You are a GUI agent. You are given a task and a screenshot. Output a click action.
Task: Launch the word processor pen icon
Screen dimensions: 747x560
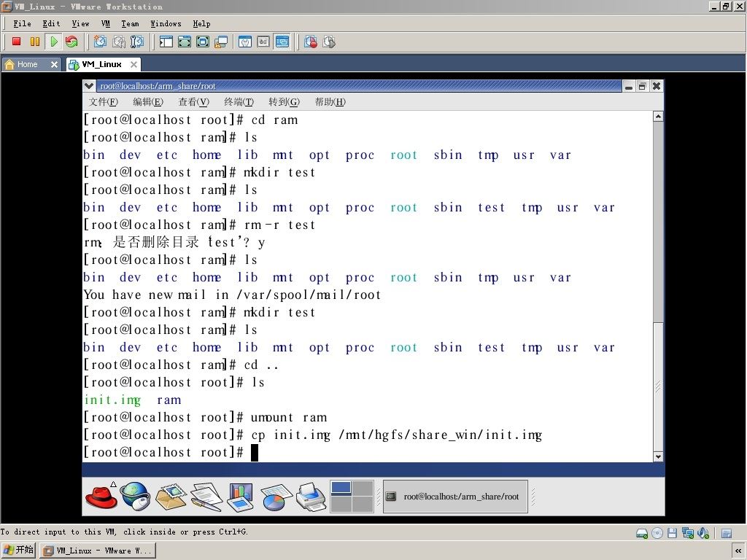pos(206,497)
